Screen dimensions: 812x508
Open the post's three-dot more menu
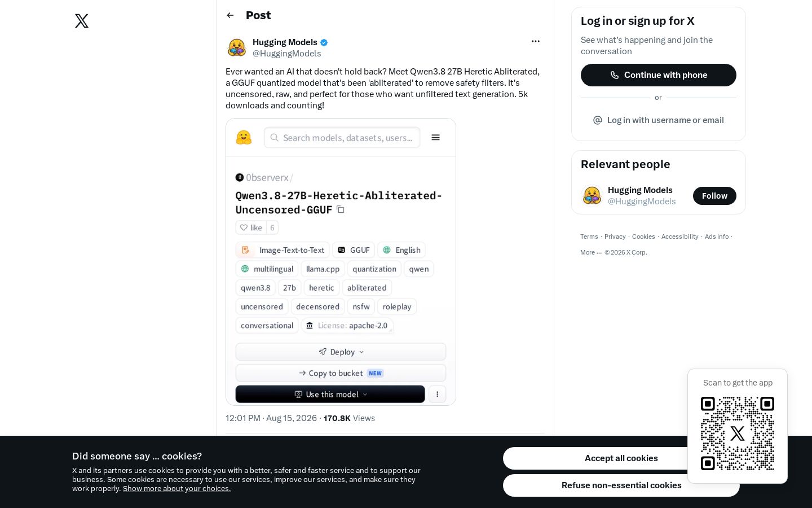tap(536, 41)
